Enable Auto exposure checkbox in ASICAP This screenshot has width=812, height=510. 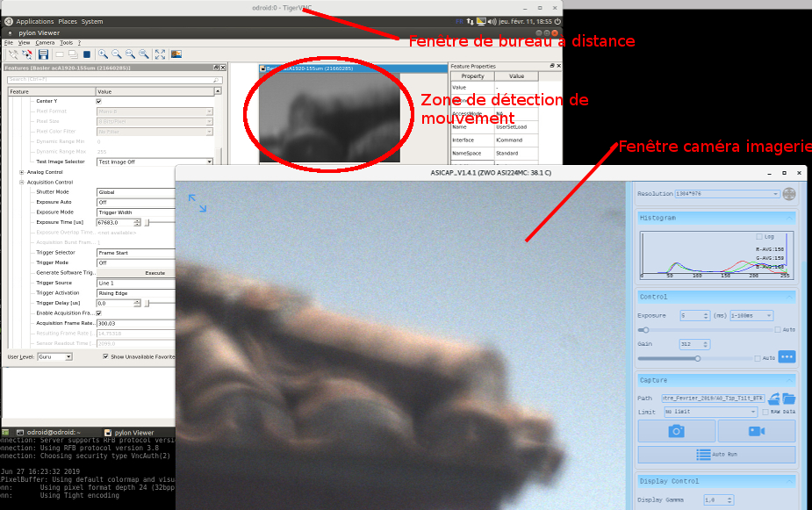point(777,330)
